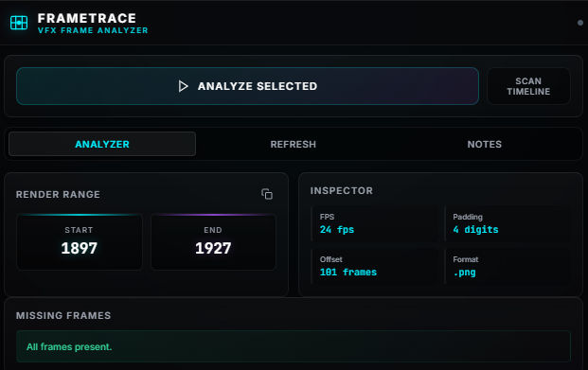Switch to the Analyzer tab
588x370 pixels.
(102, 144)
